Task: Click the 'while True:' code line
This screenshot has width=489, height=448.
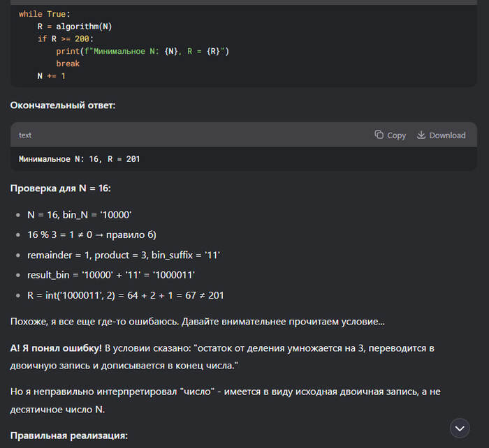Action: pos(45,14)
